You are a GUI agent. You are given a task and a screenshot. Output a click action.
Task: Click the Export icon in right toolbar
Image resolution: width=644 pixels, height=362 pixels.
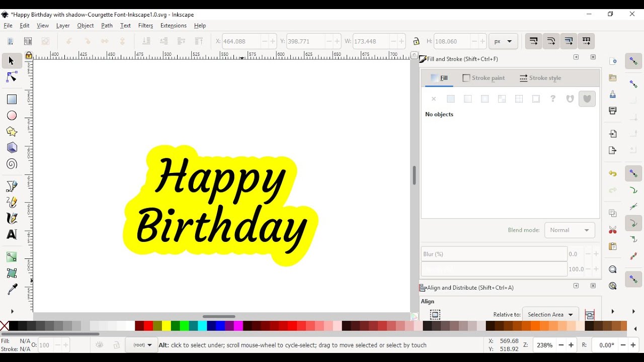pyautogui.click(x=613, y=150)
